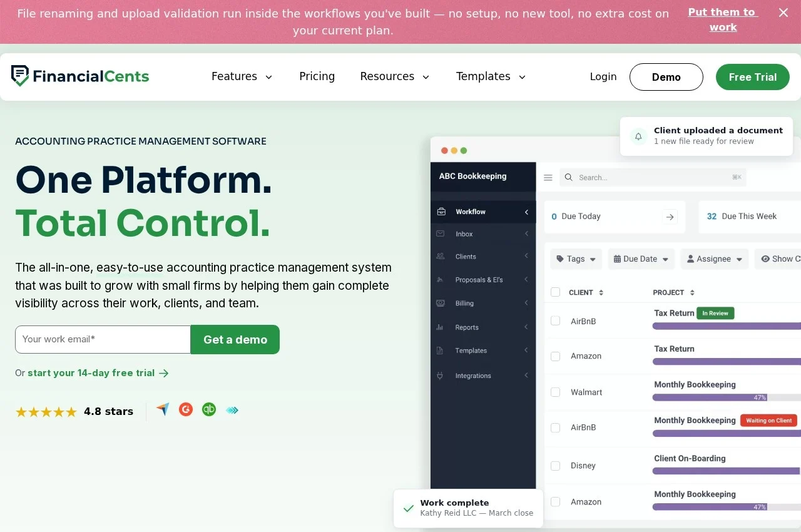Check the Disney row checkbox
Screen dimensions: 801x532
(555, 466)
